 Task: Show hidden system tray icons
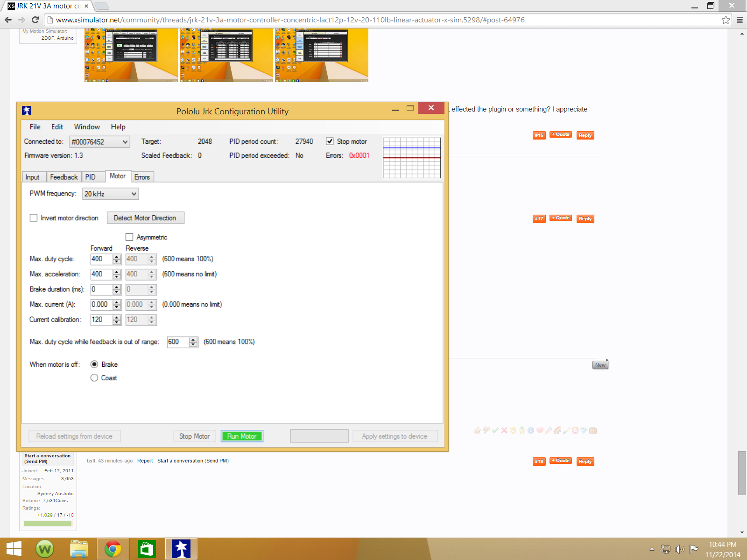652,549
